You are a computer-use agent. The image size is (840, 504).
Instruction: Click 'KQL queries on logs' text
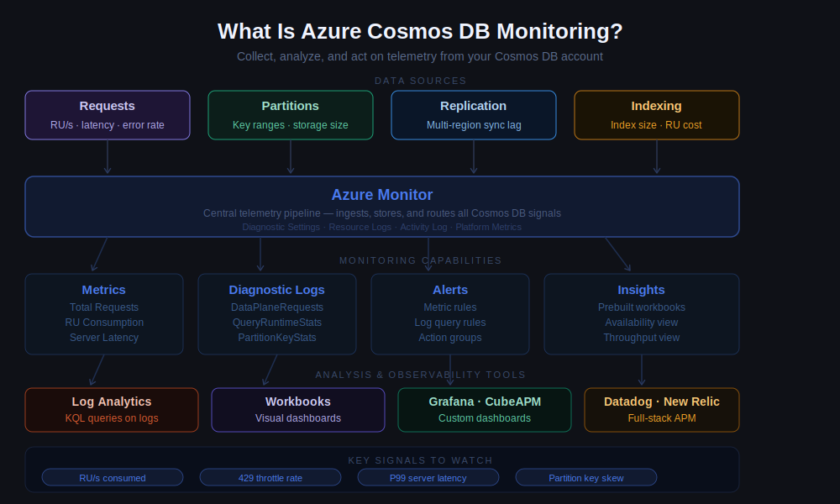click(x=112, y=418)
